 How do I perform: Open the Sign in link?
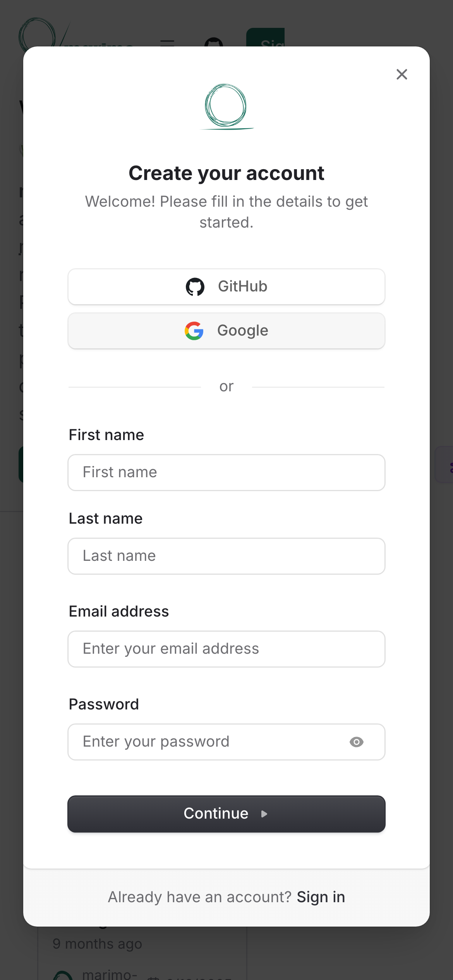[321, 897]
